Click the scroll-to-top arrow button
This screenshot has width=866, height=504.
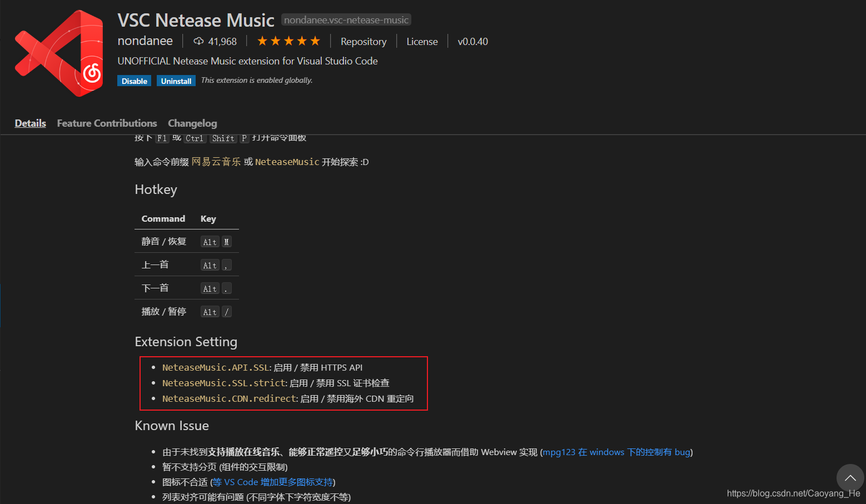pos(850,478)
